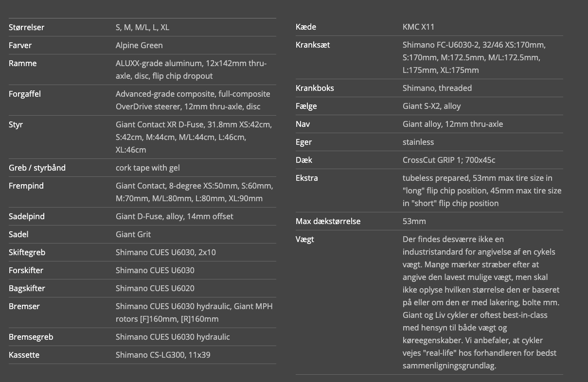Click the 'Fælge' label
The image size is (588, 382).
pyautogui.click(x=306, y=106)
